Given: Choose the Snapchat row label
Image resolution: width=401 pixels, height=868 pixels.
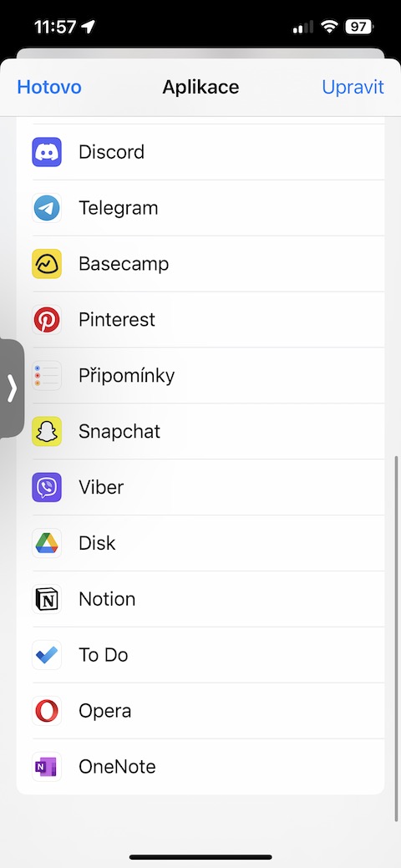Looking at the screenshot, I should (x=119, y=432).
